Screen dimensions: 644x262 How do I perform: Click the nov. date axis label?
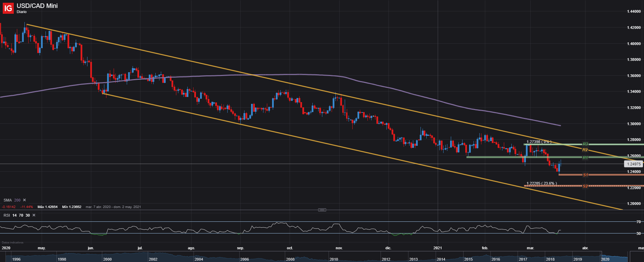(x=339, y=248)
